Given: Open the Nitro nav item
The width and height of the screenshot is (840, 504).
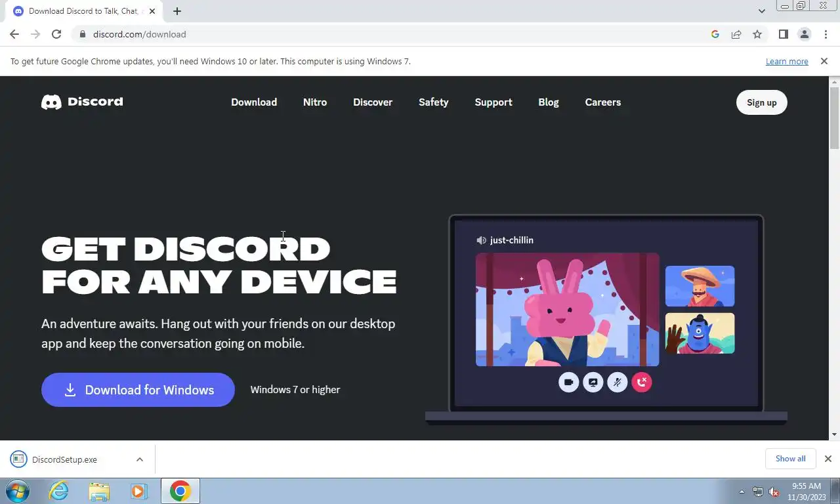Looking at the screenshot, I should click(315, 102).
